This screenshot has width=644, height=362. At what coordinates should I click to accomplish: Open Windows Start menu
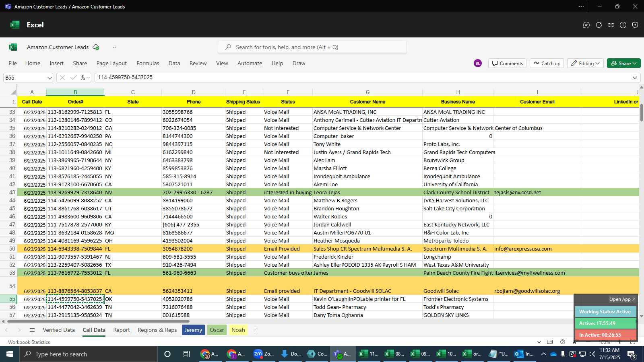(x=10, y=354)
